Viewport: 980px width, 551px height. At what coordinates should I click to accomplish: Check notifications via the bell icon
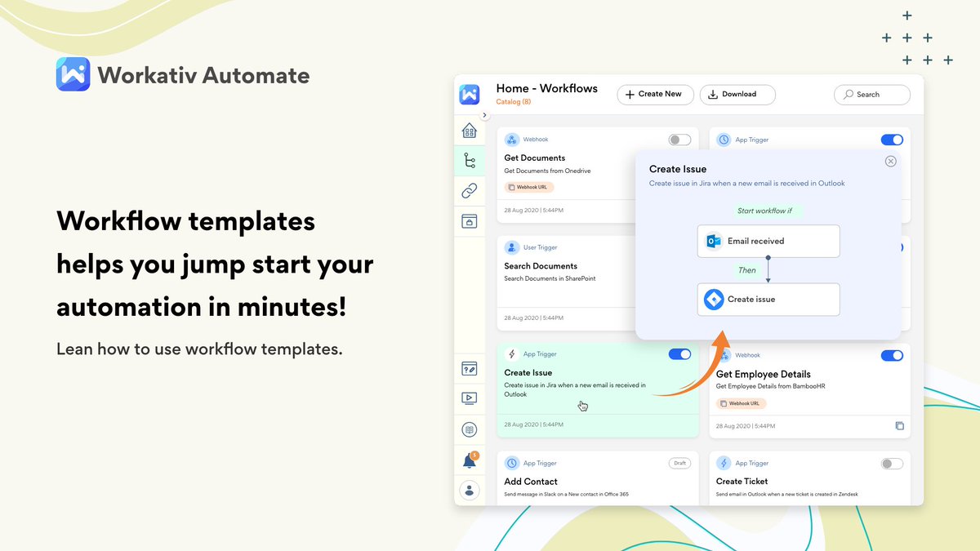(x=470, y=460)
